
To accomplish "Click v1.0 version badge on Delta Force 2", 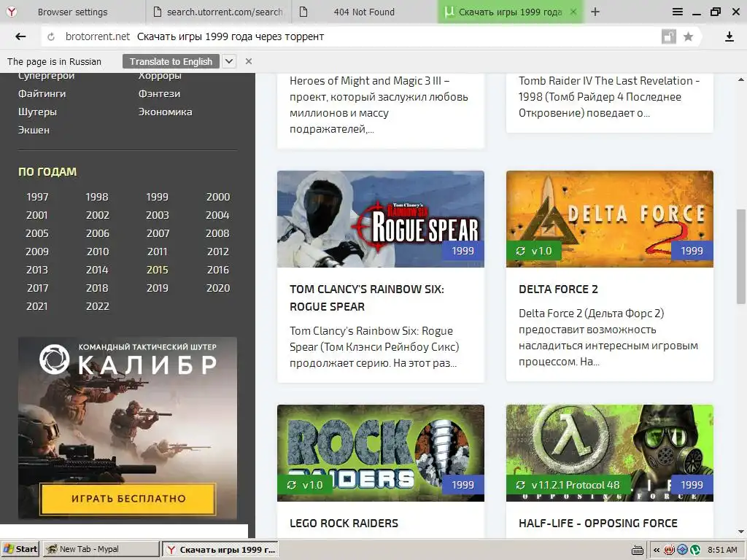I will coord(534,251).
